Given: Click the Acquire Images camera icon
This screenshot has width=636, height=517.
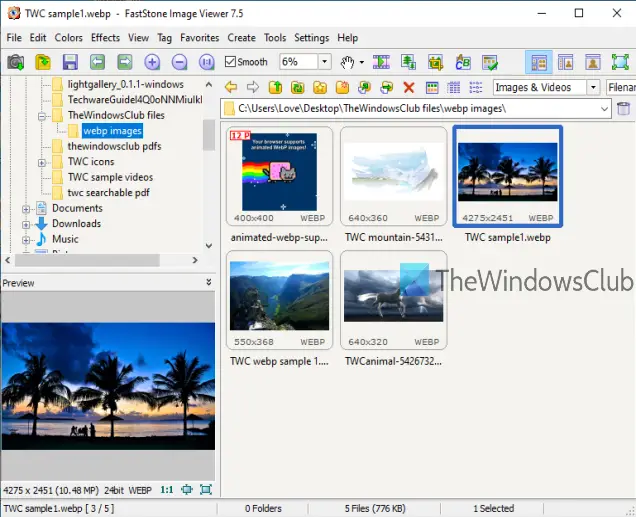Looking at the screenshot, I should click(16, 62).
